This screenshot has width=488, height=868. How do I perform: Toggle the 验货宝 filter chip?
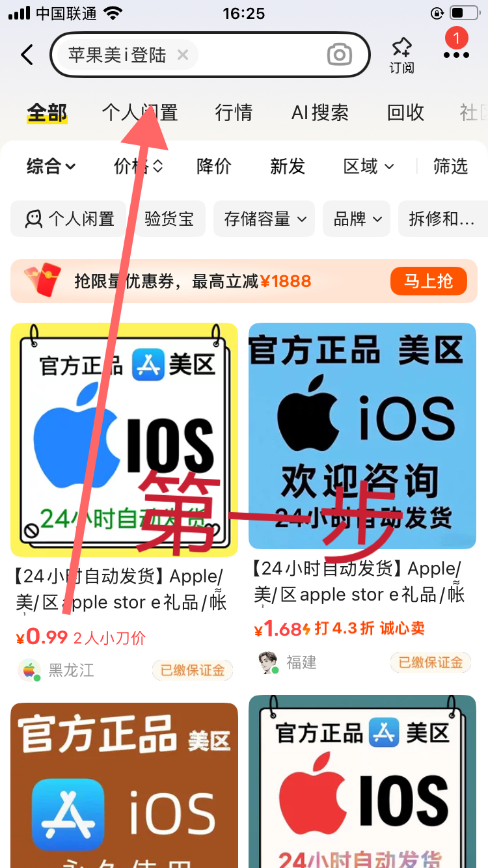[169, 219]
